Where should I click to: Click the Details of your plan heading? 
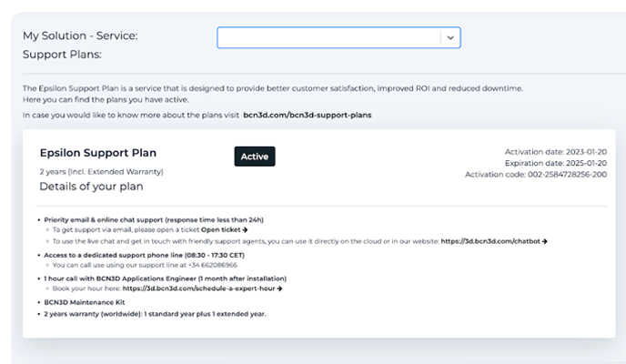[91, 187]
